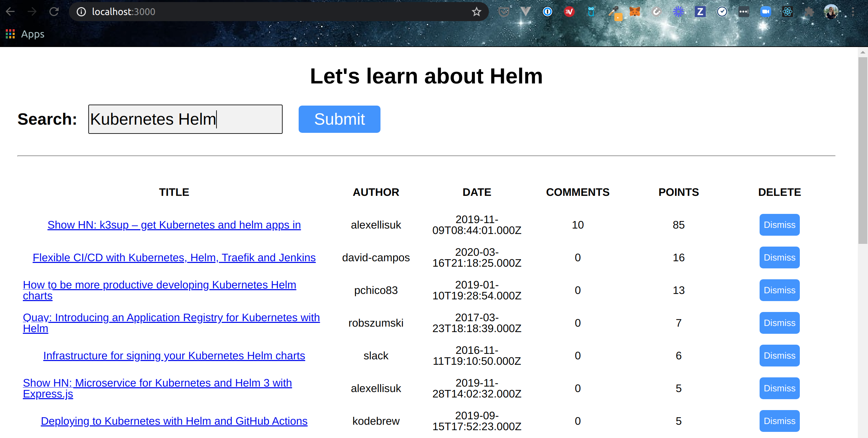Click the DATE column header
868x438 pixels.
(477, 192)
